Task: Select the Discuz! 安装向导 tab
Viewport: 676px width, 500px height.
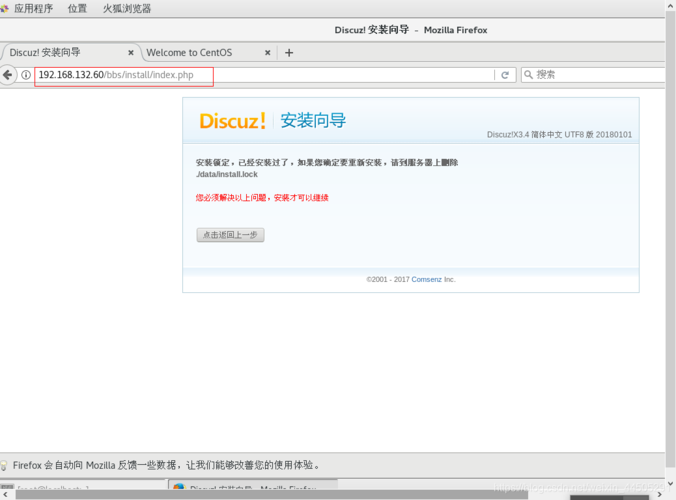Action: (x=45, y=53)
